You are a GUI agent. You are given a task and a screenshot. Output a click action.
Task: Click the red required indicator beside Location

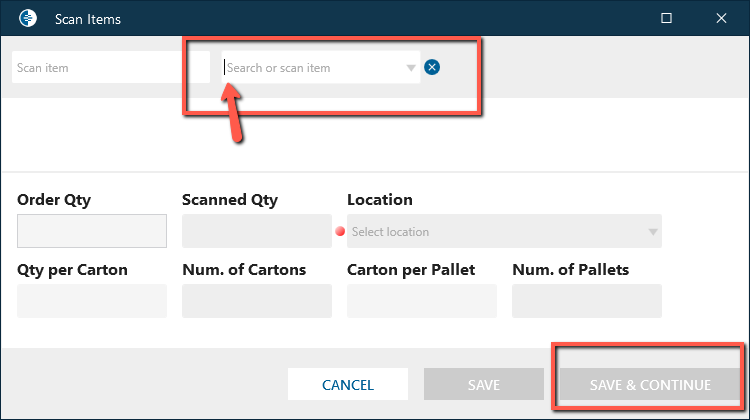point(340,232)
